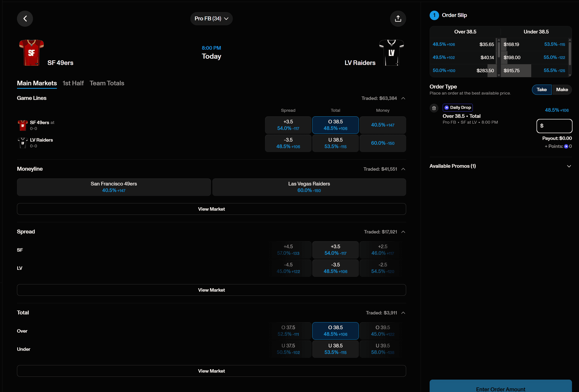Select O 39.5 in Total section
Screen dimensions: 579x392
[383, 331]
